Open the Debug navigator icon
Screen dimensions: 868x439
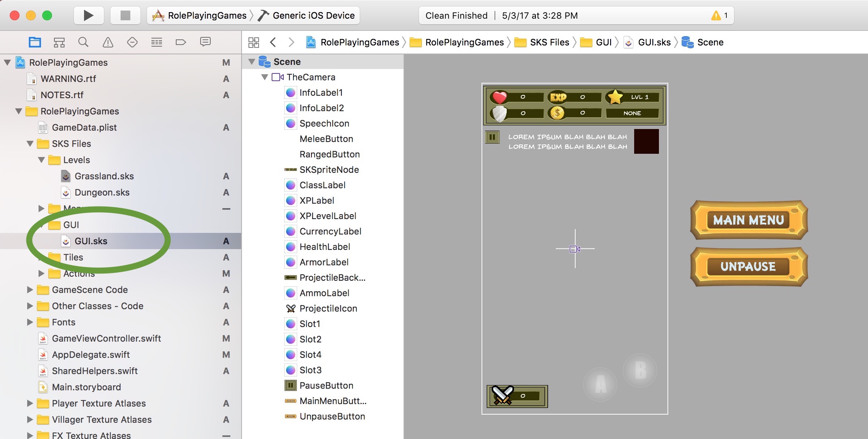tap(156, 42)
